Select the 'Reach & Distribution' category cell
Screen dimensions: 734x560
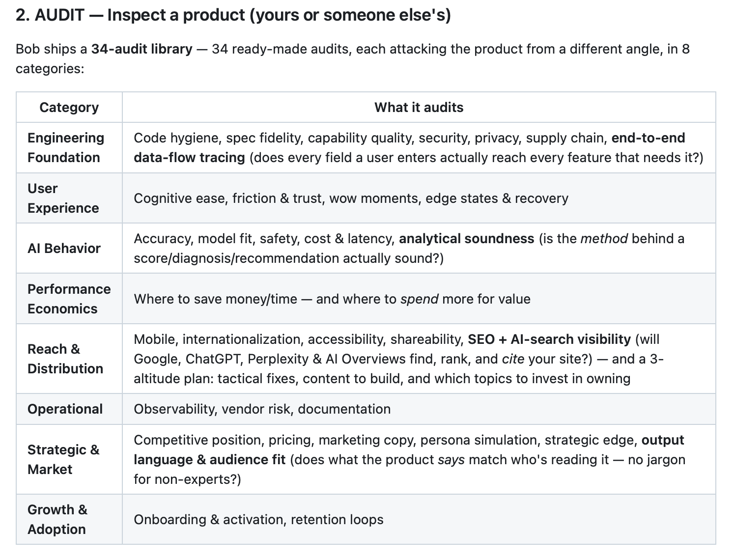point(69,359)
